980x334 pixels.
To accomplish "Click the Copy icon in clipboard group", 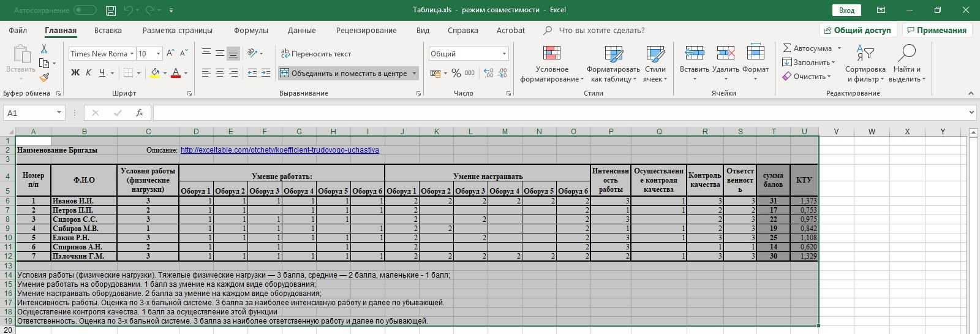I will [44, 63].
